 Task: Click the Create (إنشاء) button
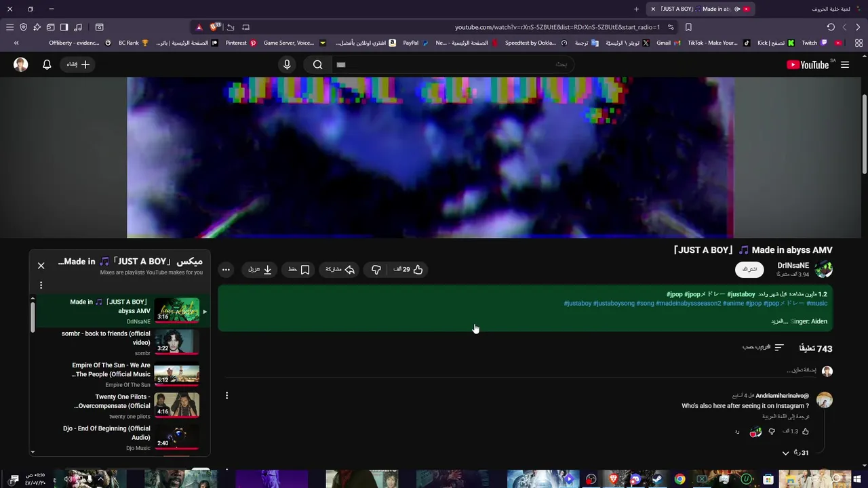[x=78, y=64]
